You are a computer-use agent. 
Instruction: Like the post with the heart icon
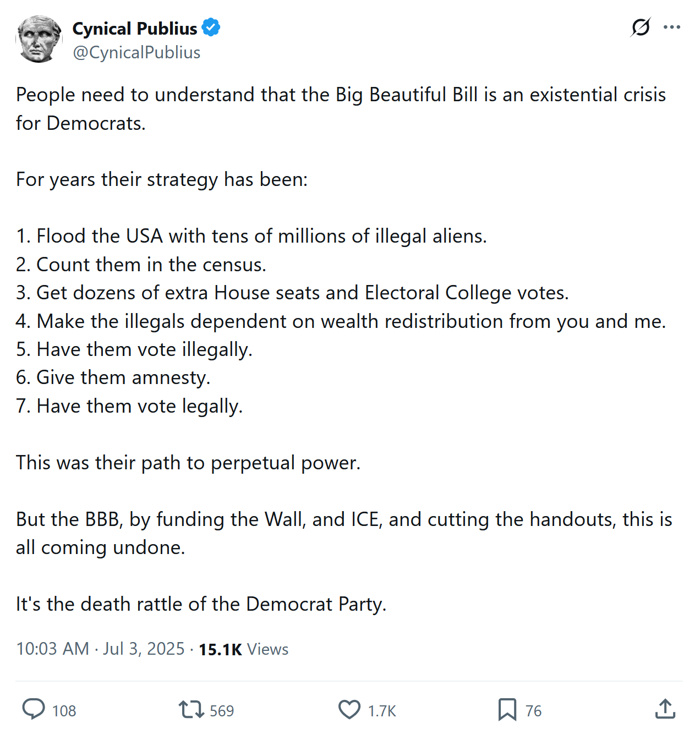point(349,709)
